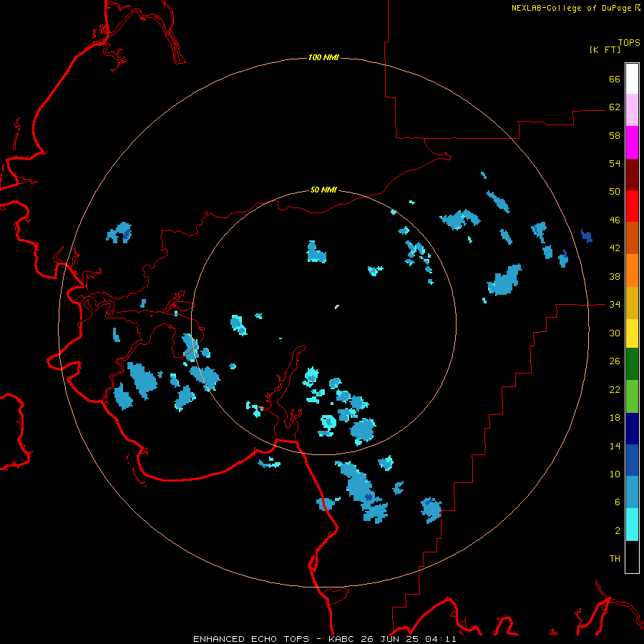Click the 46 legend value
644x644 pixels.
[x=615, y=220]
